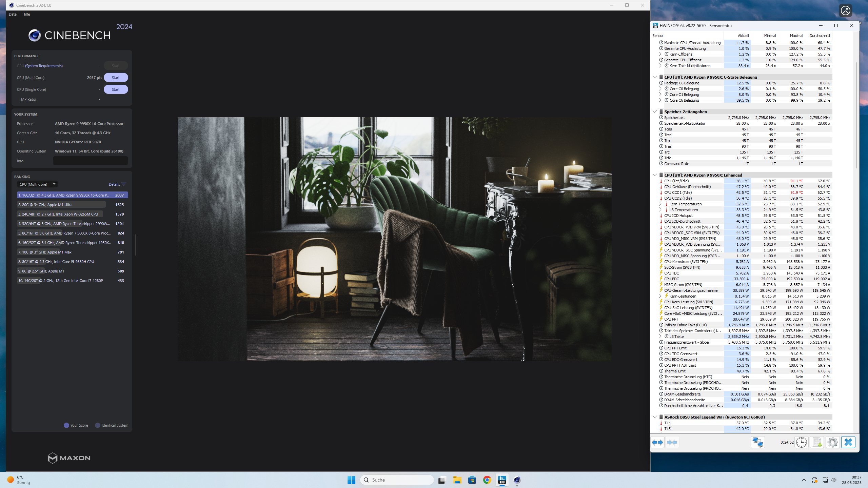The width and height of the screenshot is (868, 488).
Task: Reset sensor timer via clock icon
Action: 802,442
